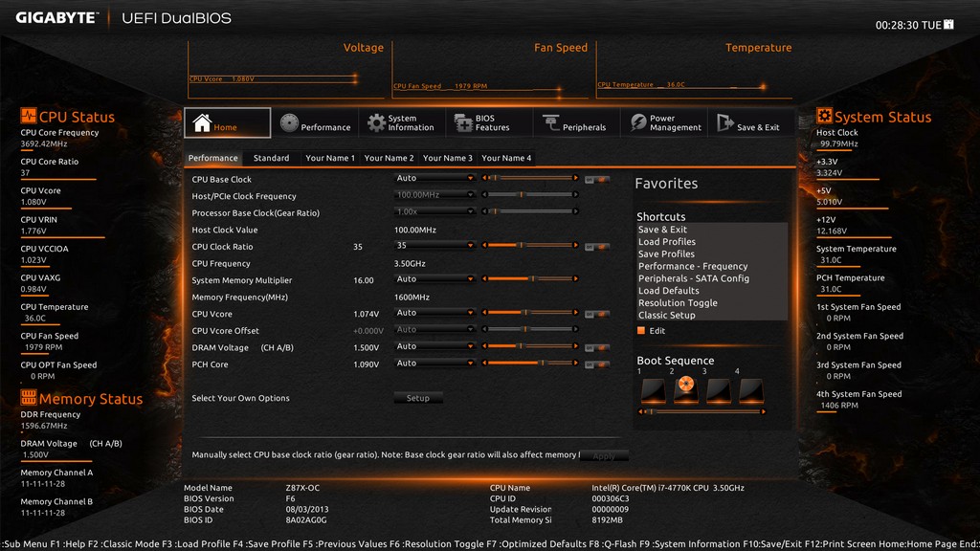Open System Memory Multiplier dropdown
The width and height of the screenshot is (980, 551).
click(434, 279)
